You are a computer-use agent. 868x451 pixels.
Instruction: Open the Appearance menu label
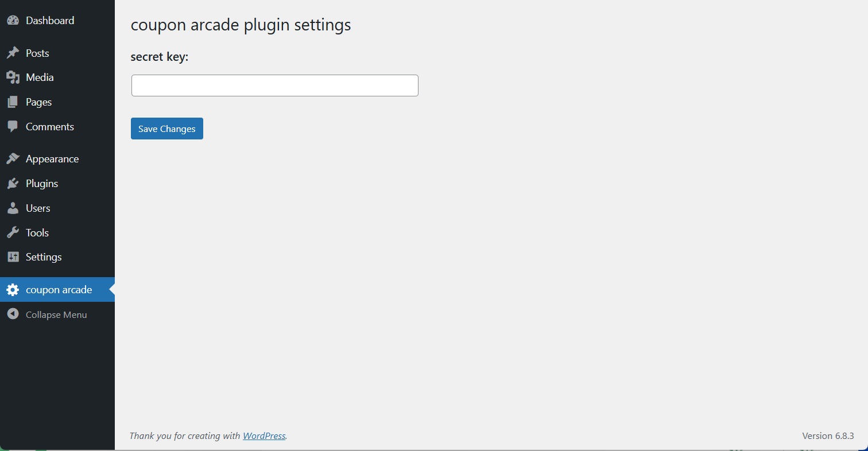[52, 159]
